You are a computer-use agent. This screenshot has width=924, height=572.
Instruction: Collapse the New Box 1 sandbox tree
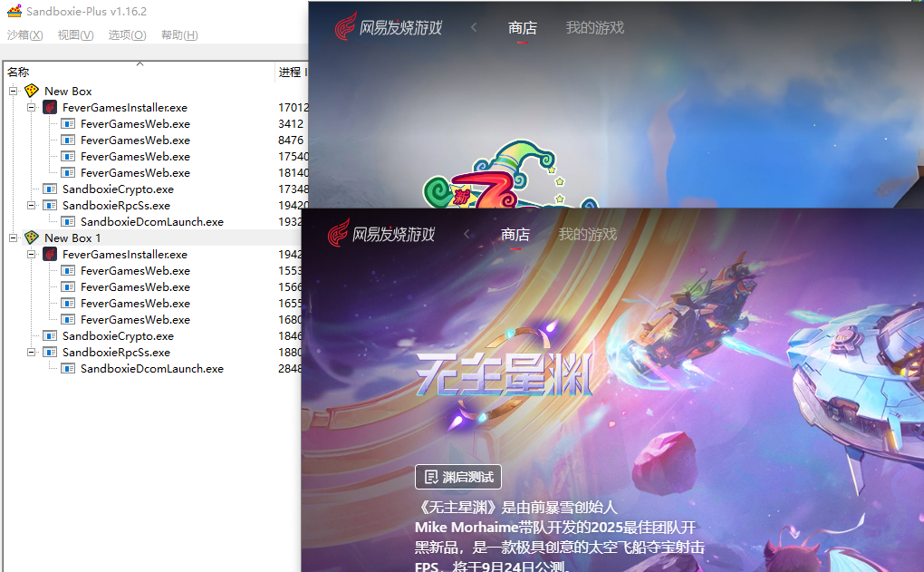click(13, 238)
